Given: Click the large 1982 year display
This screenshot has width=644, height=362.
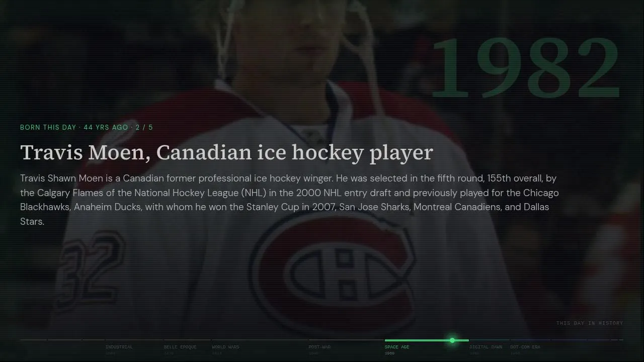Looking at the screenshot, I should 526,68.
